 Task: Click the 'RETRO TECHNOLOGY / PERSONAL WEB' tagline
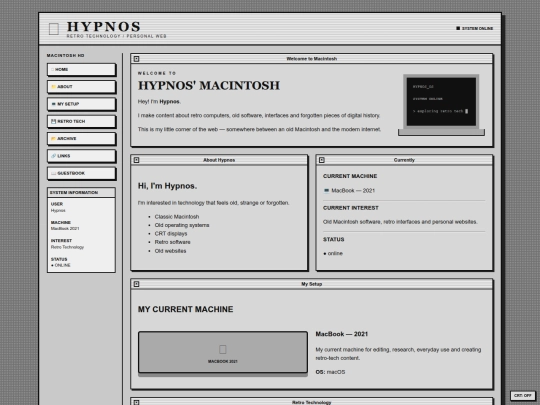pyautogui.click(x=116, y=36)
